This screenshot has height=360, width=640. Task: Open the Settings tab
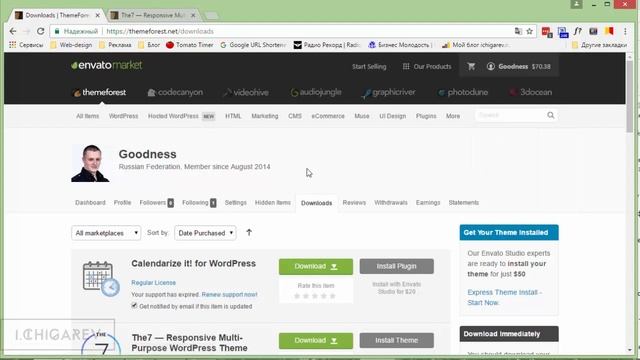236,202
